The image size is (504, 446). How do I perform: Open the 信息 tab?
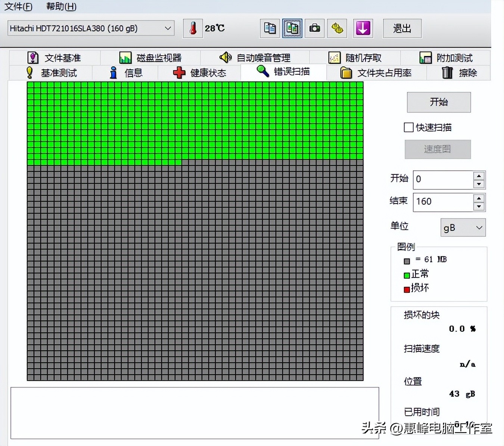click(x=125, y=73)
